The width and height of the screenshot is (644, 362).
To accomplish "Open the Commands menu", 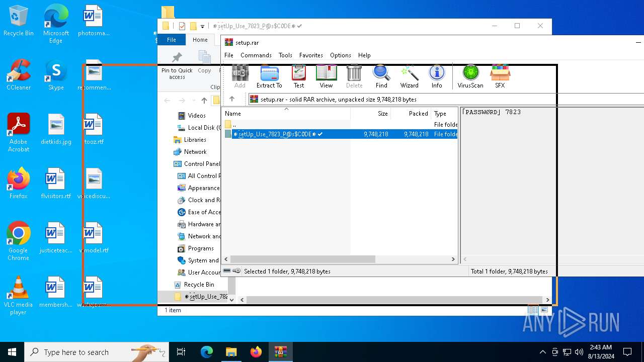I will coord(256,55).
